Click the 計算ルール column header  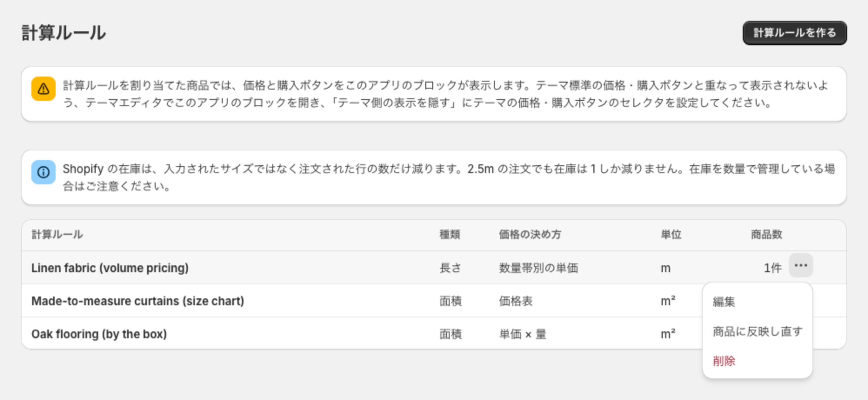tap(57, 235)
